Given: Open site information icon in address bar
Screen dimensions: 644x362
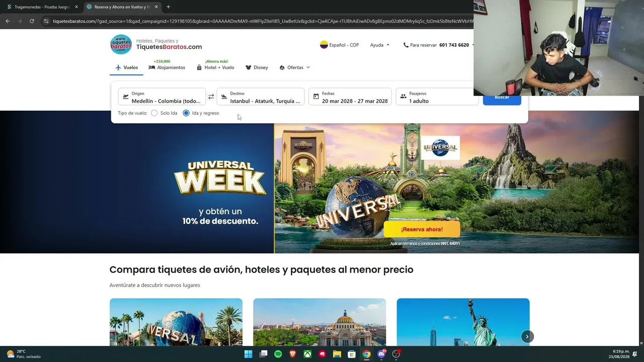Looking at the screenshot, I should [46, 21].
